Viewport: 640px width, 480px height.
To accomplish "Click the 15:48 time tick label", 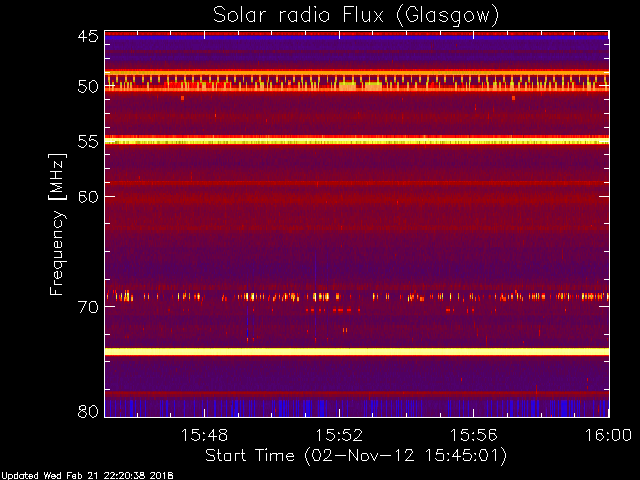I will [204, 435].
